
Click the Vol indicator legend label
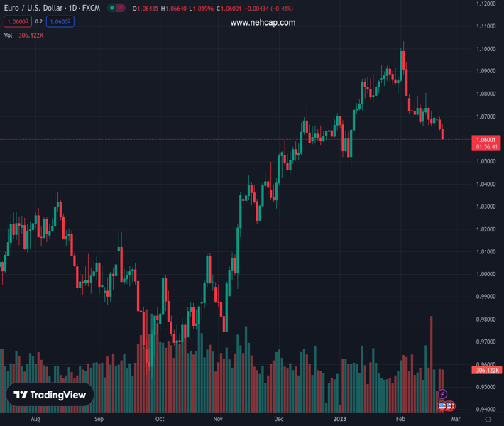tap(8, 35)
